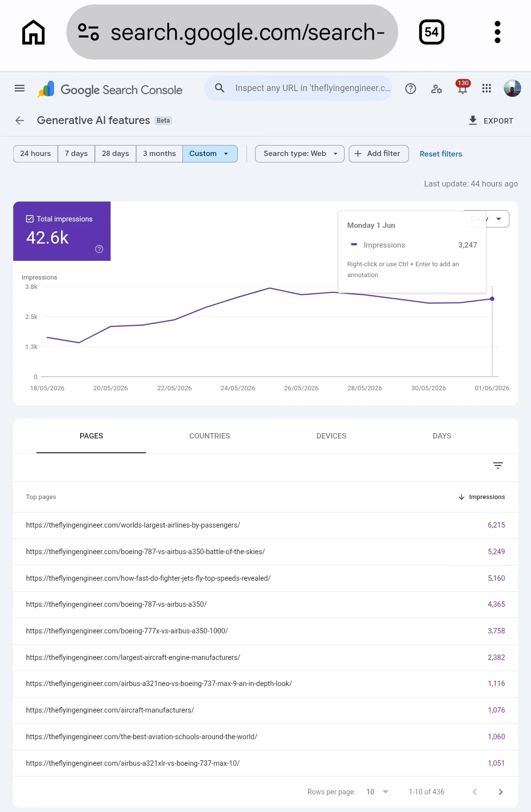Open the boeing-787-vs-airbus-a350/ page row
531x812 pixels.
pos(265,604)
